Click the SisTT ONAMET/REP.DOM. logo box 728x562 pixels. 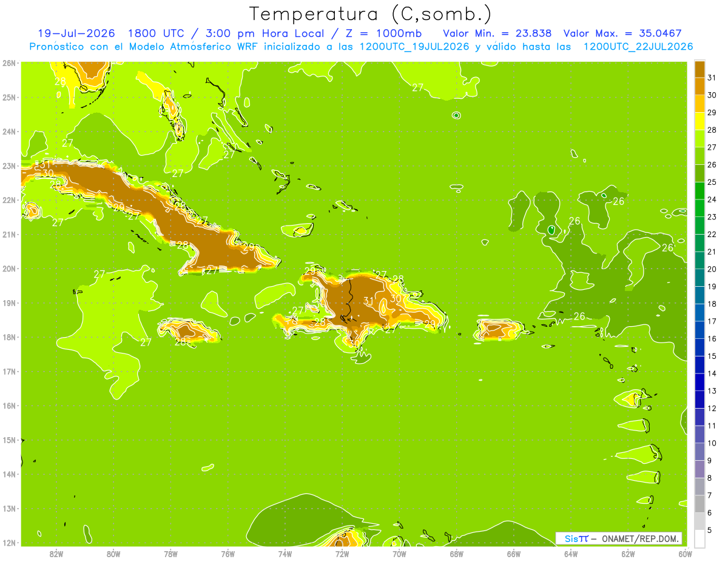(x=619, y=538)
